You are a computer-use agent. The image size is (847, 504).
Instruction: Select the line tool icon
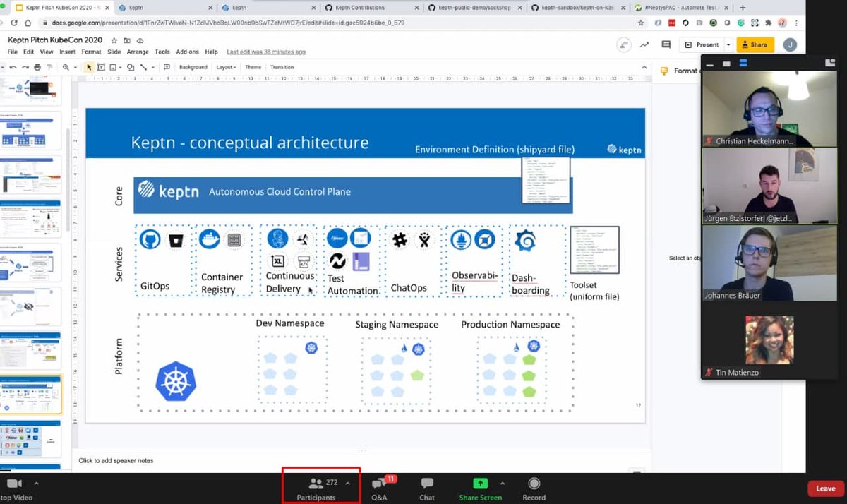click(143, 67)
